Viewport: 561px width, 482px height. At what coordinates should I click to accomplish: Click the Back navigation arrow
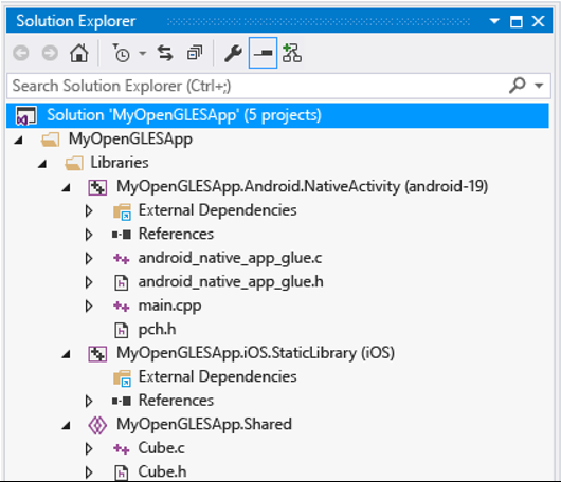click(21, 53)
